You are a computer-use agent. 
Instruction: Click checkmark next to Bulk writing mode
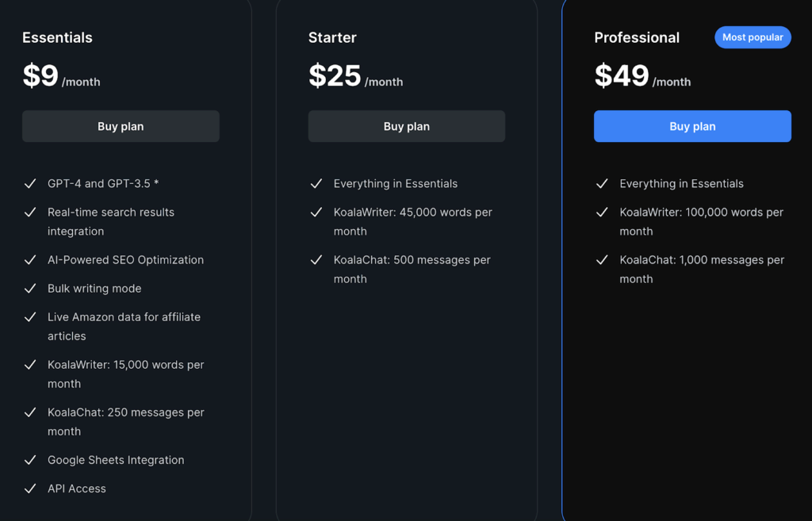(30, 289)
